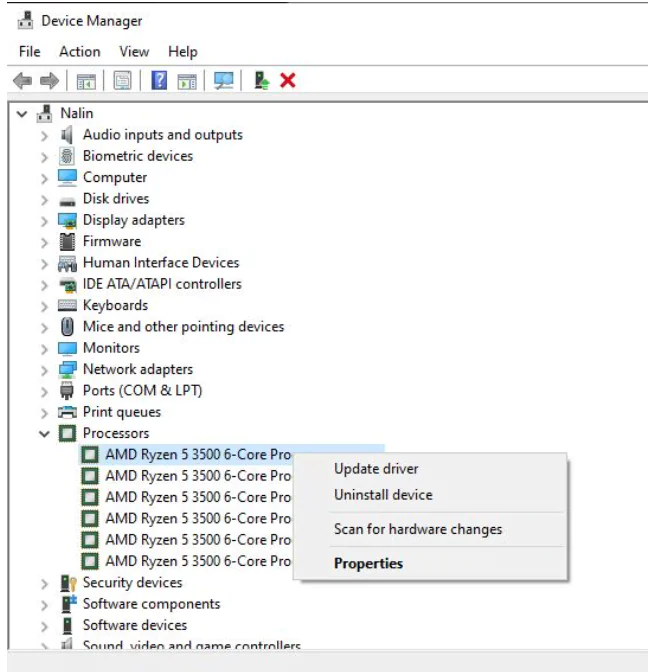The width and height of the screenshot is (661, 672).
Task: Collapse the Nalin root node
Action: [22, 114]
